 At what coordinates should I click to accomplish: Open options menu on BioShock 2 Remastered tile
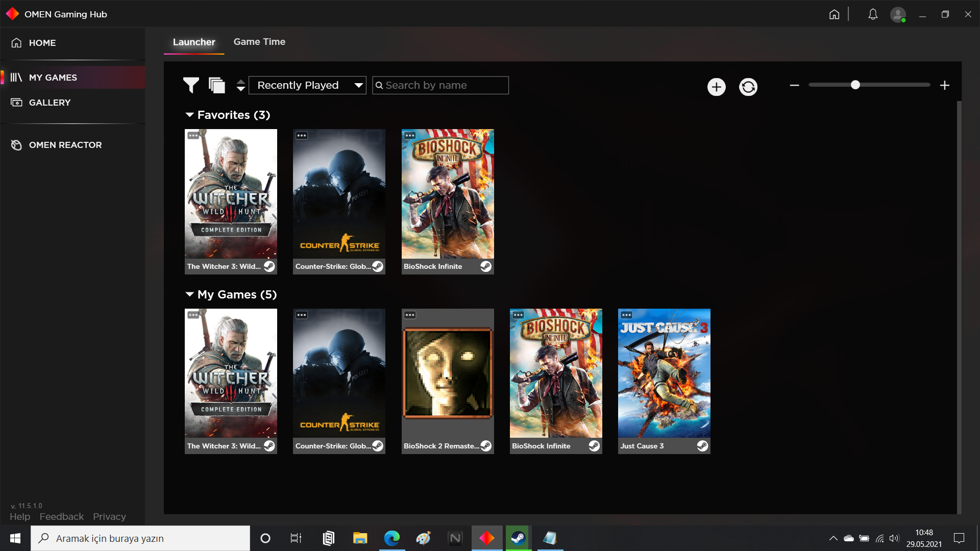[410, 315]
